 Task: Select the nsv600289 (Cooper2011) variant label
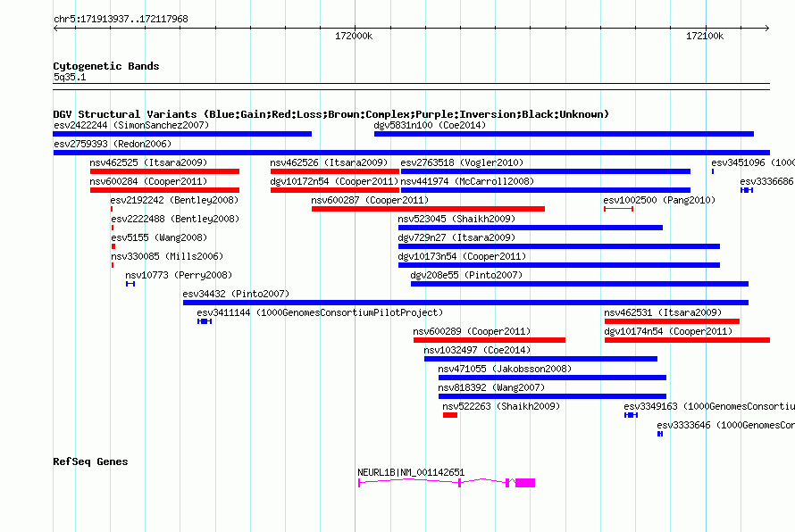(472, 331)
